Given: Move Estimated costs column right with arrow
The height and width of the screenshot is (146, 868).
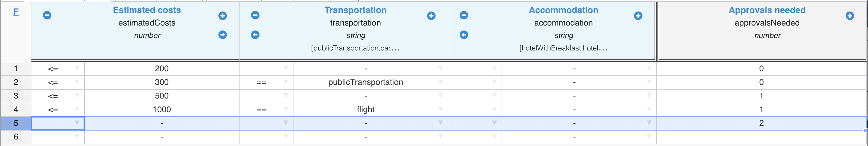Looking at the screenshot, I should coord(222,35).
